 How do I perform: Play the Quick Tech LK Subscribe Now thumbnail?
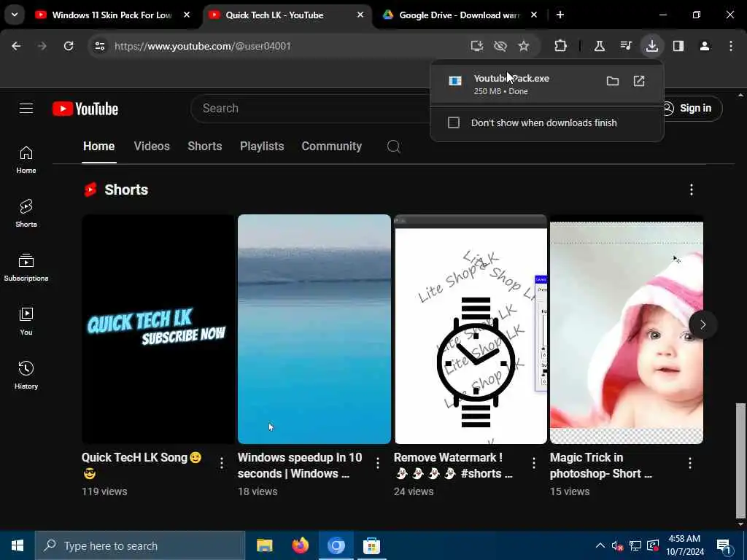[x=158, y=329]
